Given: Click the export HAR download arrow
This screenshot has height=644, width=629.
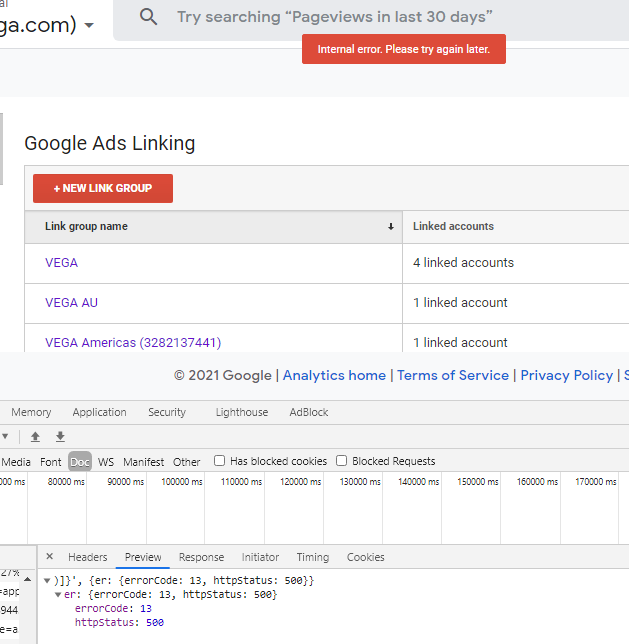Looking at the screenshot, I should [60, 437].
